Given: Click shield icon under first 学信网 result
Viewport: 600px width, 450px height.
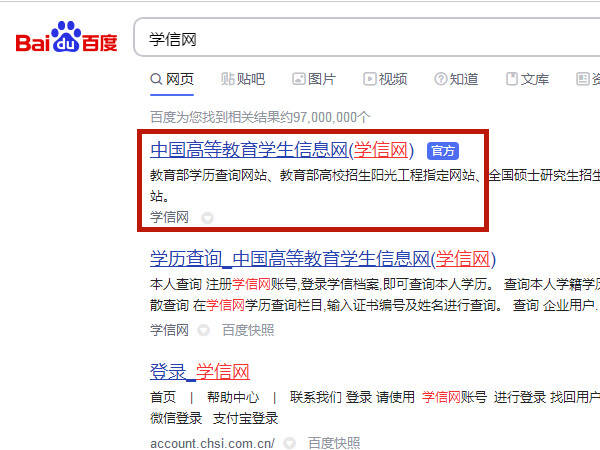Looking at the screenshot, I should pos(207,218).
